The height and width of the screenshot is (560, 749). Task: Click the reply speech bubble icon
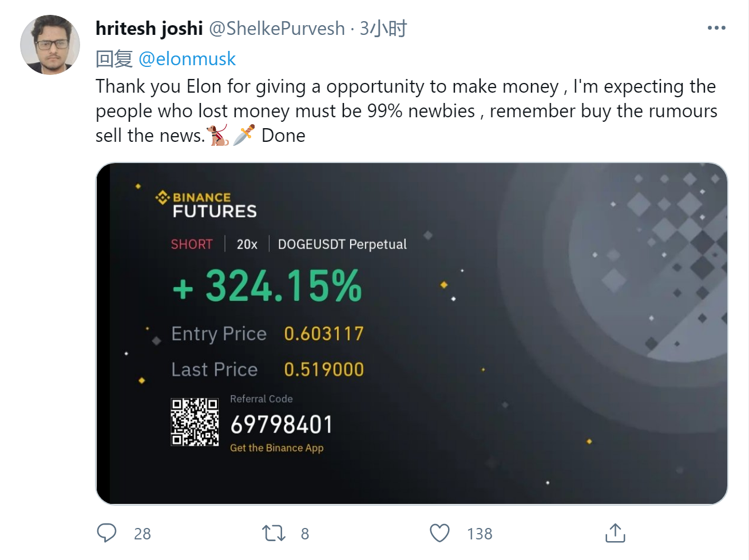pyautogui.click(x=106, y=533)
